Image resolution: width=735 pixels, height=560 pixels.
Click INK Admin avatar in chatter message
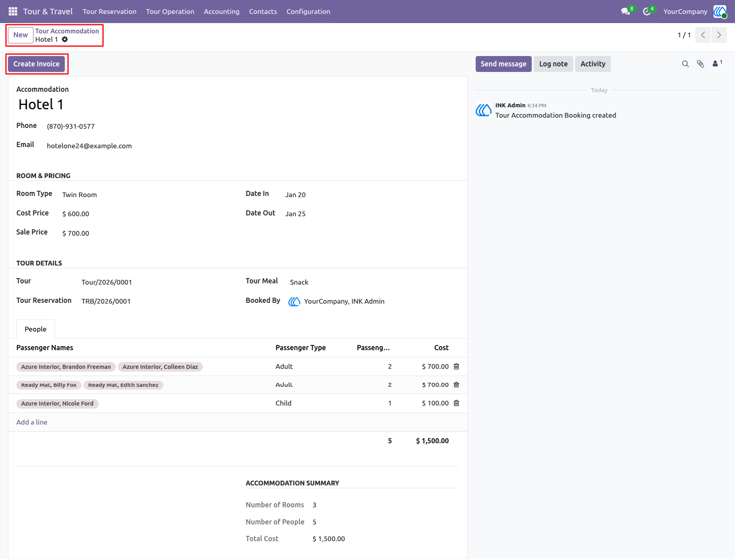pyautogui.click(x=484, y=110)
